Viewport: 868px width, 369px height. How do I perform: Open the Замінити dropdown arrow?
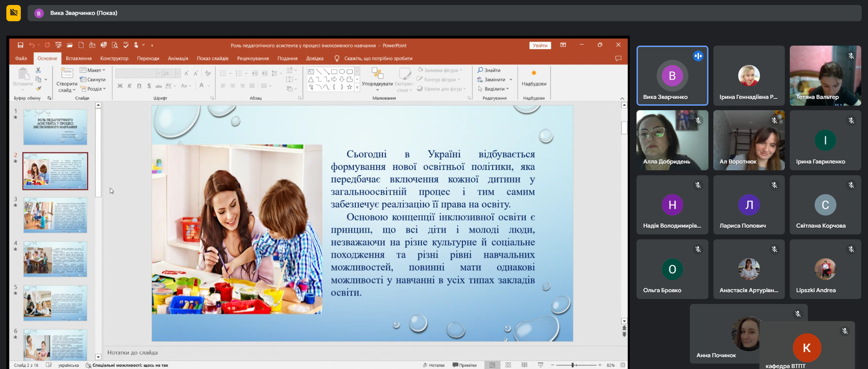(511, 79)
